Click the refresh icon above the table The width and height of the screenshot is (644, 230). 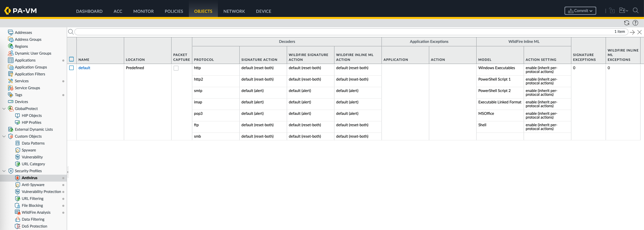(626, 23)
